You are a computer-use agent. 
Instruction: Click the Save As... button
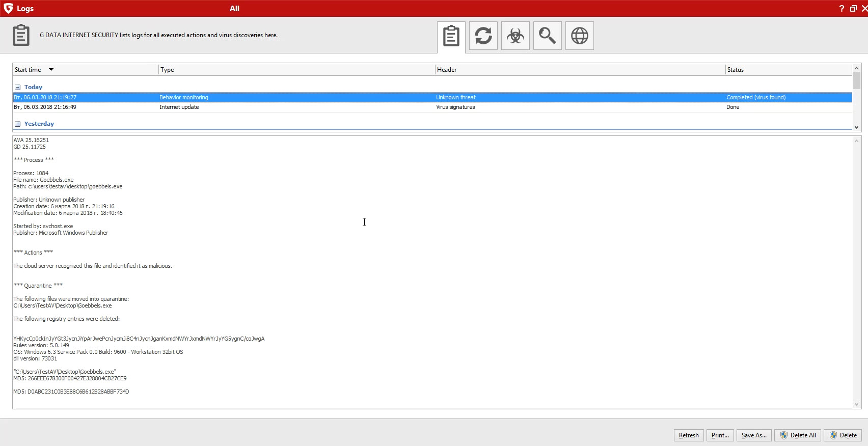[x=754, y=435]
